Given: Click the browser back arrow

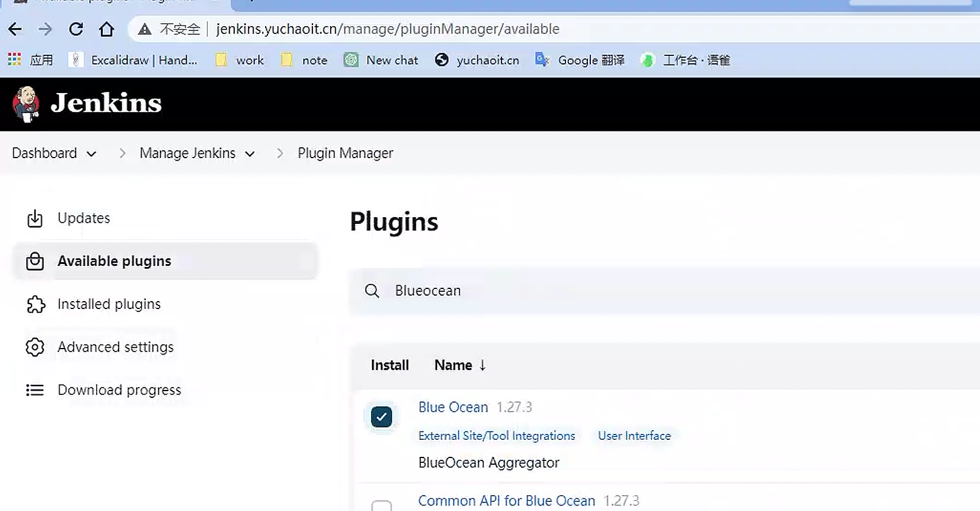Looking at the screenshot, I should point(15,29).
